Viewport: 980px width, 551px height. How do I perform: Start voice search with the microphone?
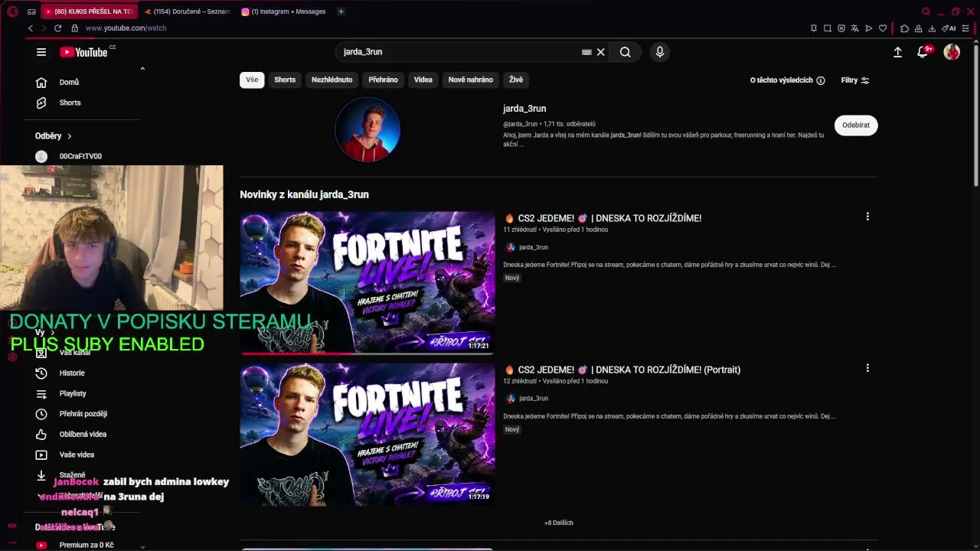point(660,52)
